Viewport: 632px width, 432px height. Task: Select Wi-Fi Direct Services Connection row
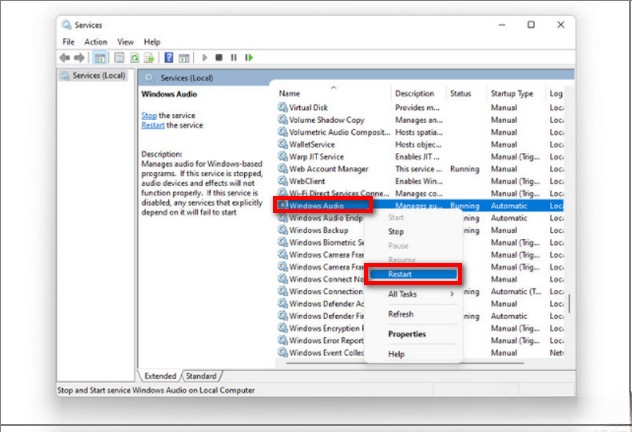pos(420,193)
